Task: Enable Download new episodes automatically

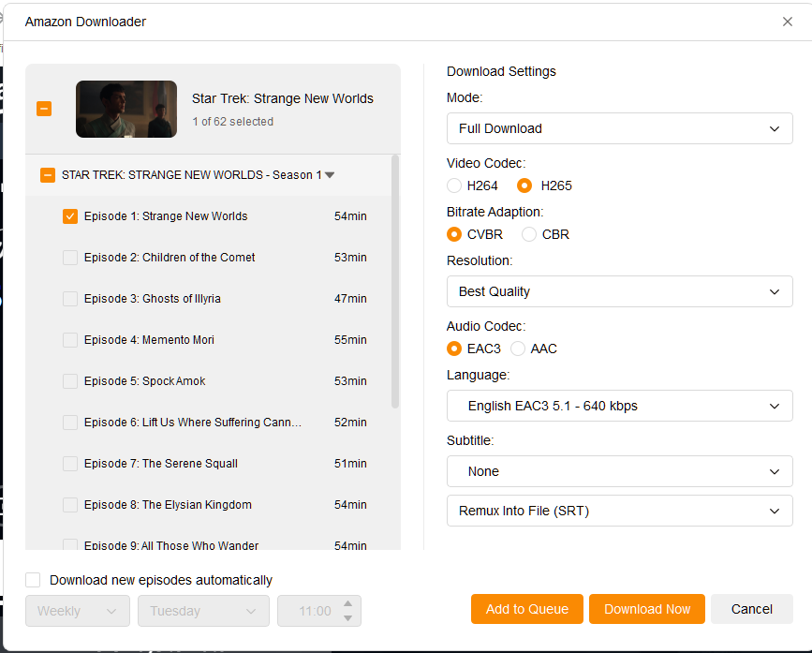Action: [x=33, y=580]
